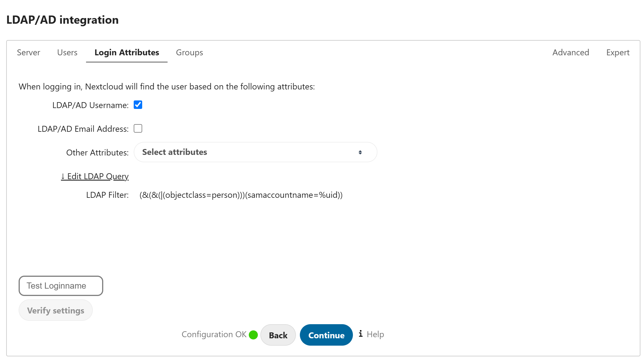Enable the LDAP/AD Email Address checkbox
644x362 pixels.
pyautogui.click(x=138, y=129)
